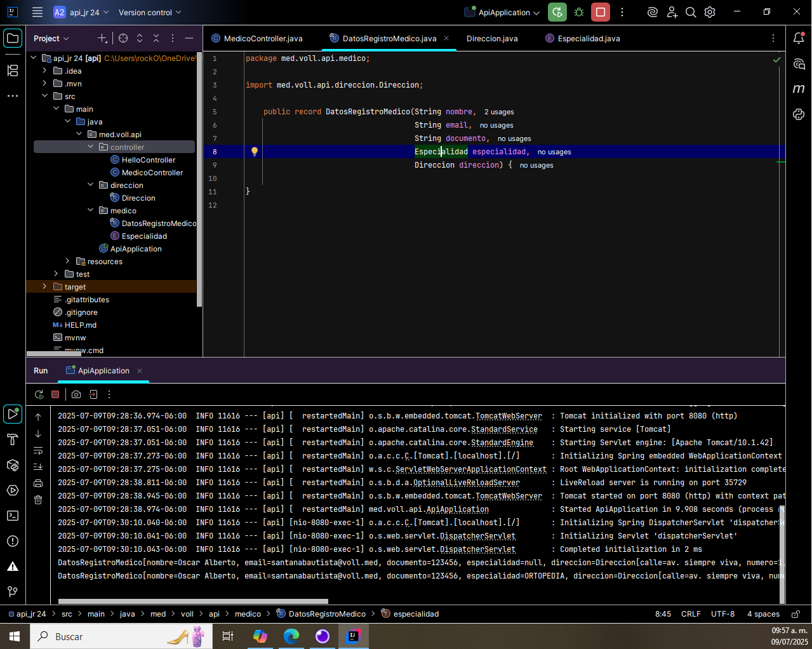Open Code With Me add-user icon
Screen dimensions: 812x649
click(672, 12)
